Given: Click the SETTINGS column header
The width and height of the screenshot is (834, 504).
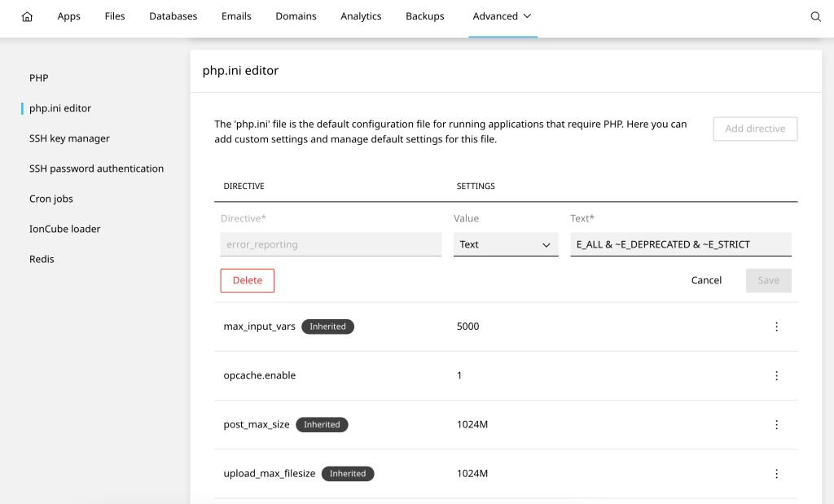Looking at the screenshot, I should (476, 186).
